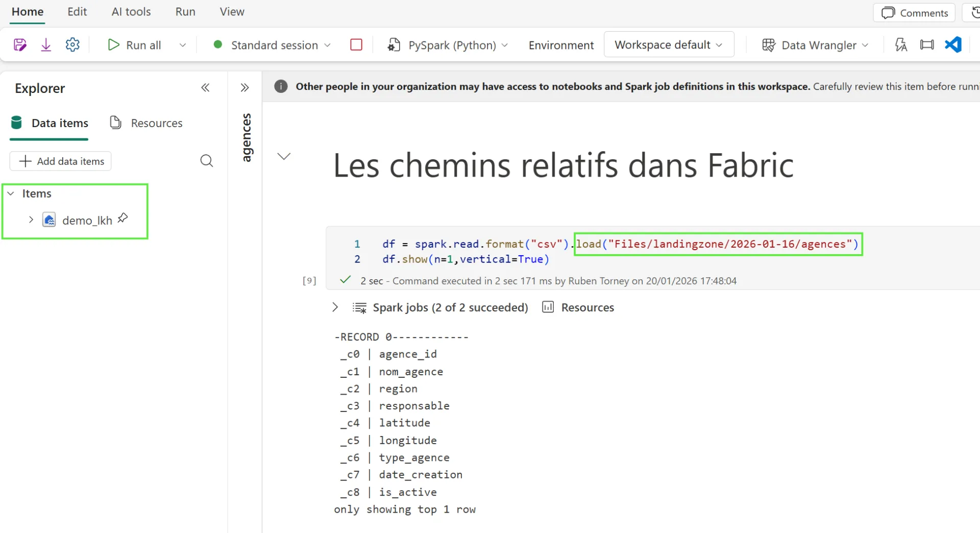Image resolution: width=980 pixels, height=533 pixels.
Task: Unpin the demo_lkh lakehouse
Action: click(x=123, y=219)
